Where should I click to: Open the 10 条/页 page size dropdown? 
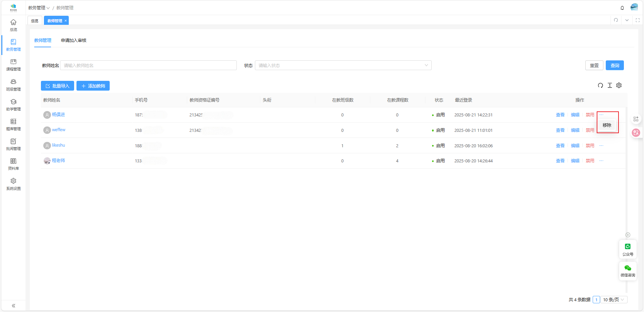[613, 300]
